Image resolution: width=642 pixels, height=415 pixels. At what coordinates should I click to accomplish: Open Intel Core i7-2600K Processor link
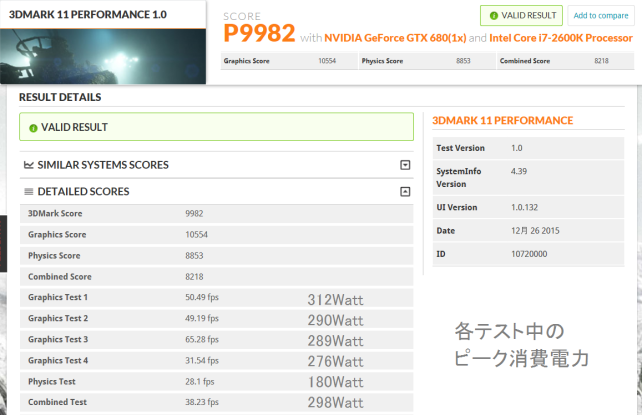pos(561,38)
